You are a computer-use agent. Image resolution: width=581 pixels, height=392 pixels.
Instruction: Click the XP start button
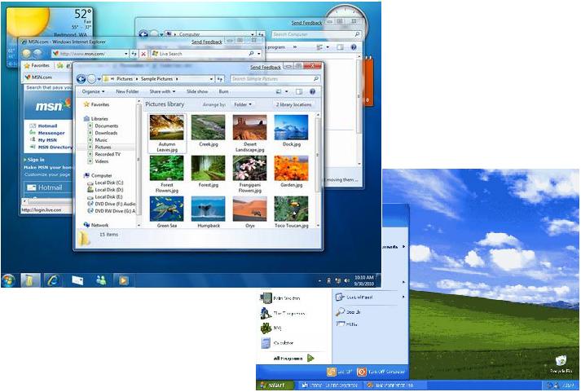pyautogui.click(x=274, y=385)
